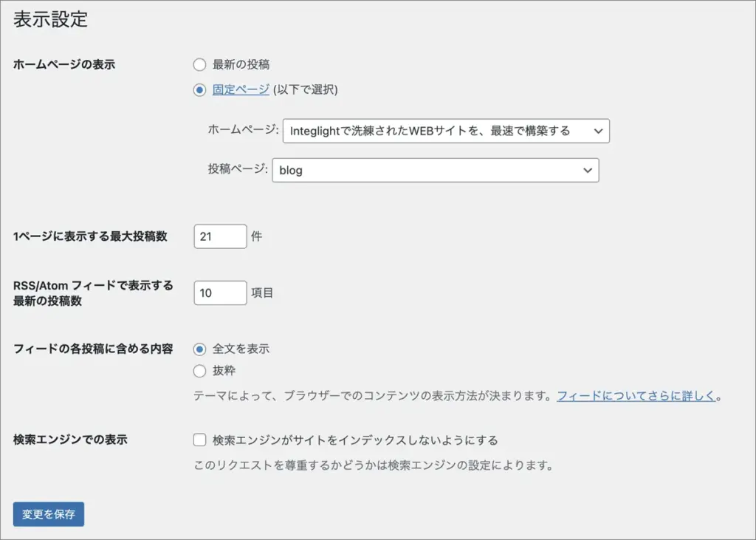Screen dimensions: 756x540
Task: Click the chevron arrow on the 投稿ページ dropdown
Action: pos(587,170)
